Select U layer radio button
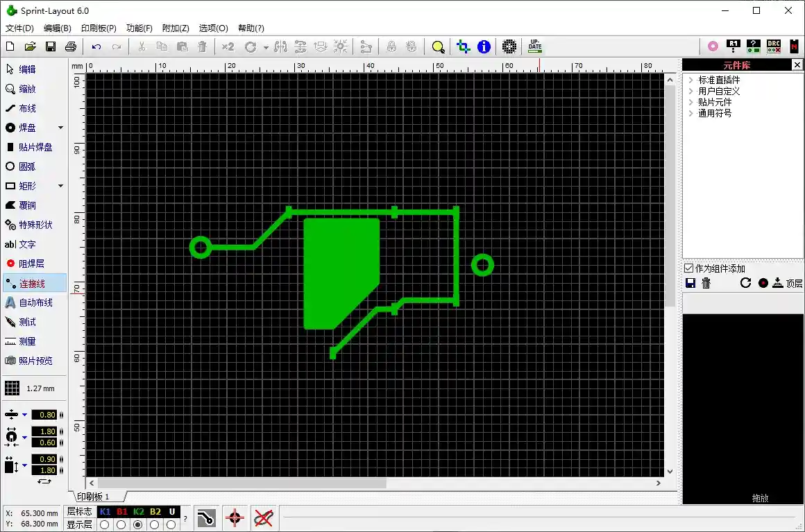Screen dimensions: 805x532 pyautogui.click(x=171, y=525)
